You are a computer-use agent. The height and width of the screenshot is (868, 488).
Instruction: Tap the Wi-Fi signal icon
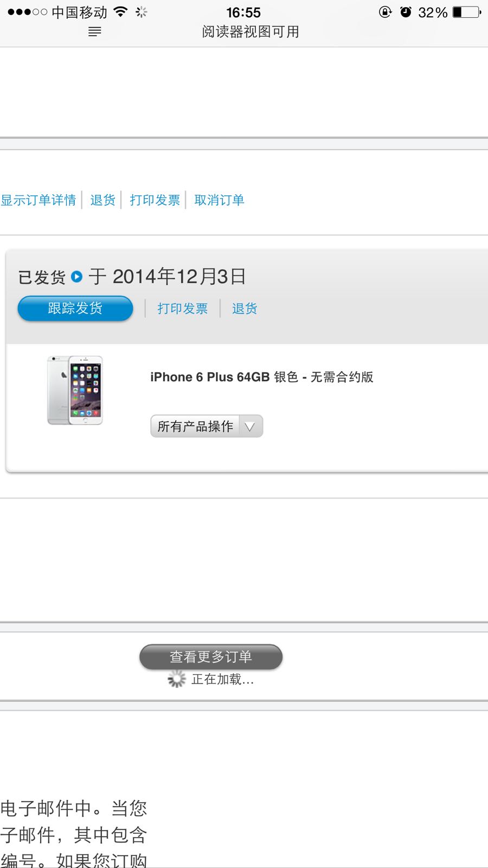(121, 12)
